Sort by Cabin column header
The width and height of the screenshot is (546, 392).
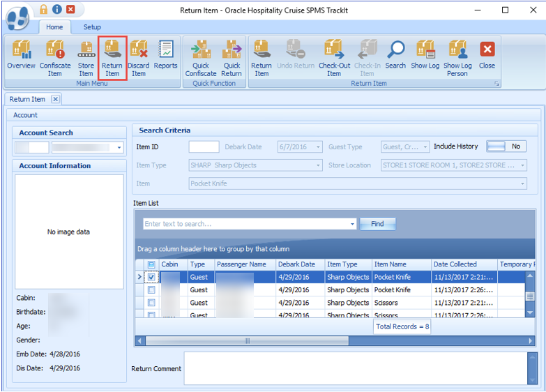pos(174,264)
